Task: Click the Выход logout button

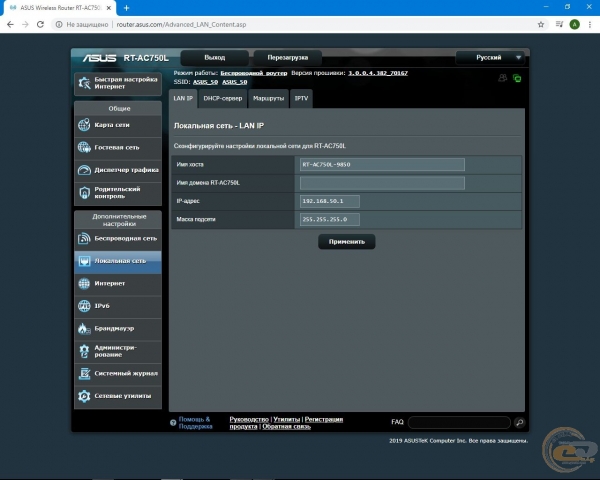Action: tap(214, 58)
